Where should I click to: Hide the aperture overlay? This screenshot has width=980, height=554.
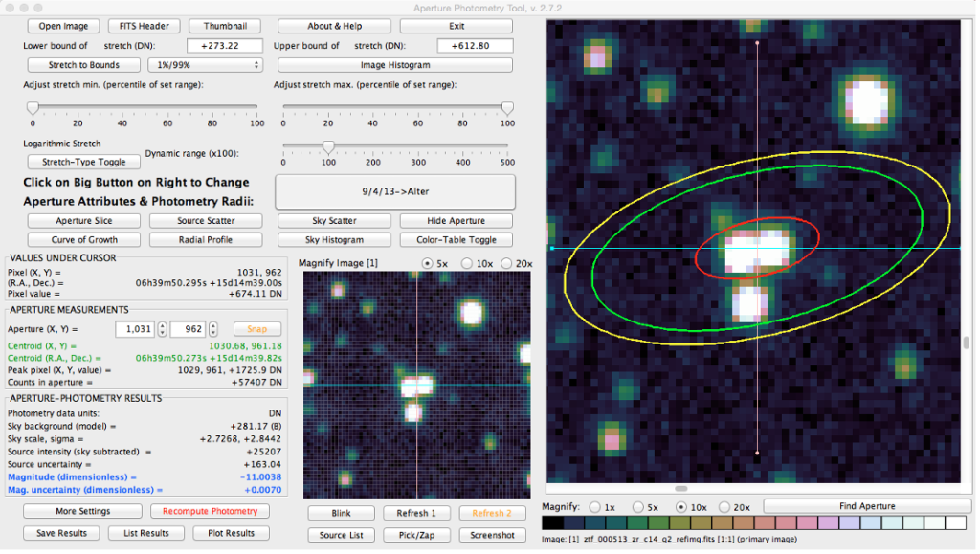coord(456,220)
